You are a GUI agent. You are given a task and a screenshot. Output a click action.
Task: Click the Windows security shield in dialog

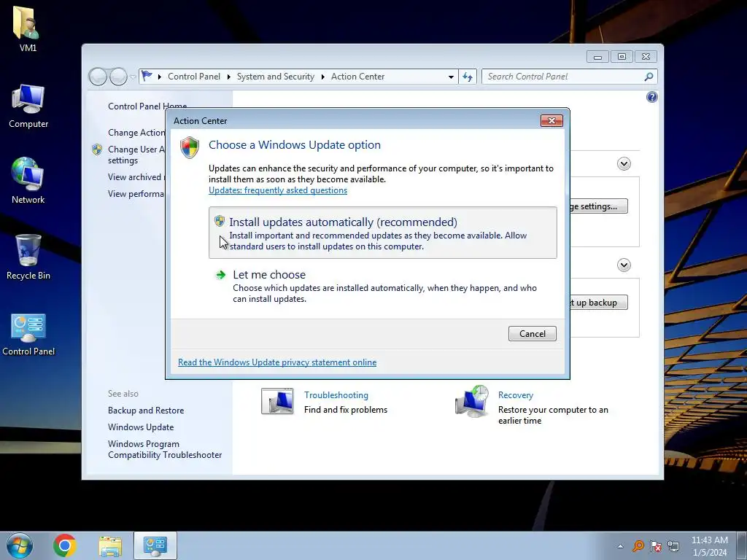[x=190, y=147]
